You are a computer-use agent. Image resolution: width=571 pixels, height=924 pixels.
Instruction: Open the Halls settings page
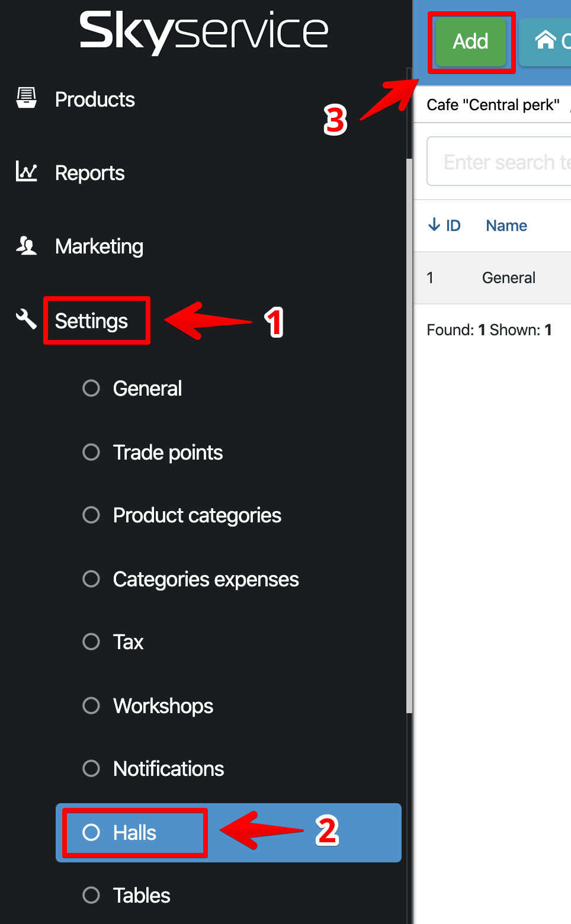pyautogui.click(x=135, y=833)
